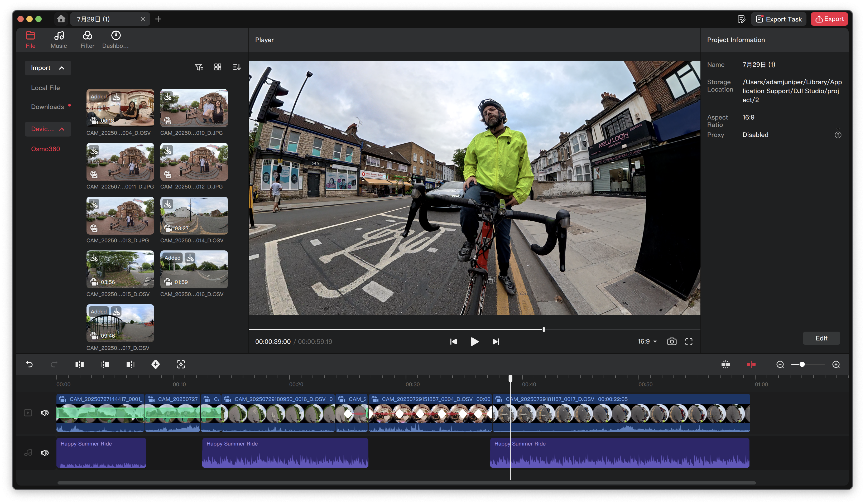The height and width of the screenshot is (504, 865).
Task: Add a new project tab
Action: (x=158, y=19)
